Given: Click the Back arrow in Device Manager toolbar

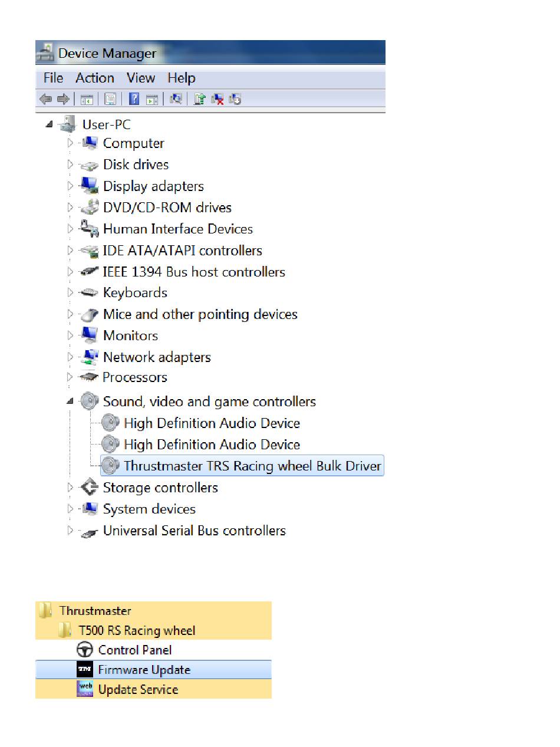Looking at the screenshot, I should click(x=45, y=100).
